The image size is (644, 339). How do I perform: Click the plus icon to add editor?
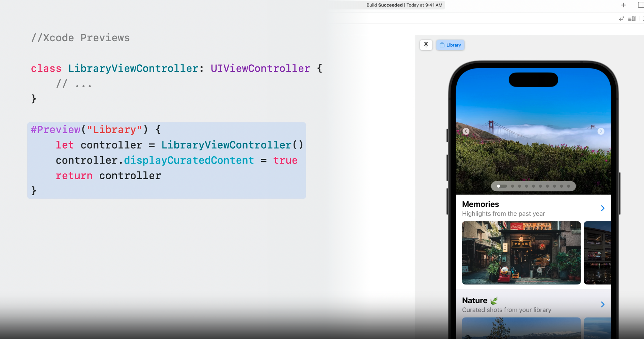click(624, 5)
